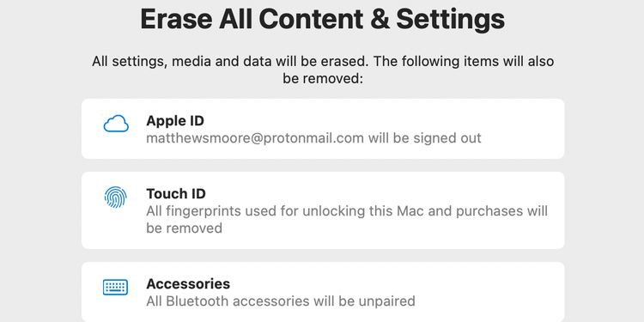Click the "Erase All Content & Settings" title

point(322,19)
